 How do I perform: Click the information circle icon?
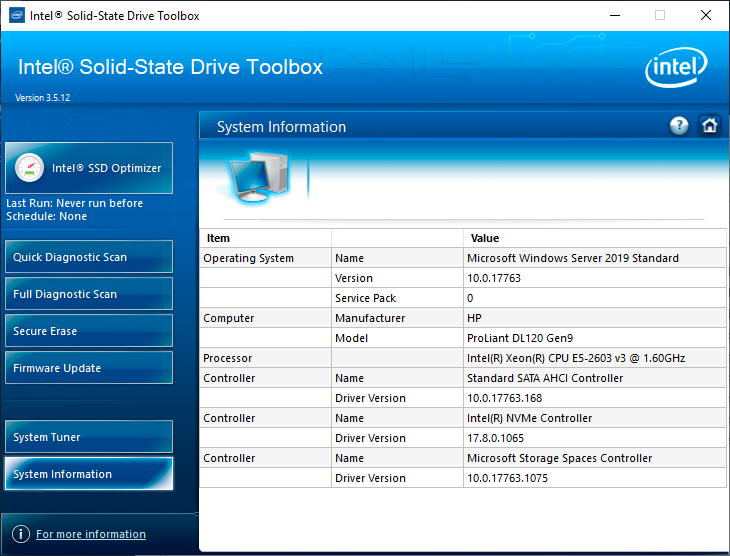click(20, 534)
